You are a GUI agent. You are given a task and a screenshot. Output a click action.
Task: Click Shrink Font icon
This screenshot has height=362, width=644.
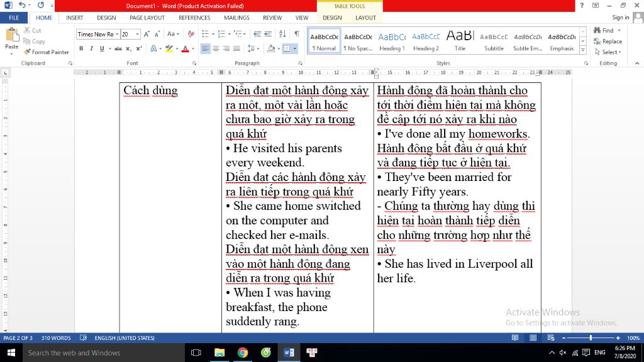(157, 34)
